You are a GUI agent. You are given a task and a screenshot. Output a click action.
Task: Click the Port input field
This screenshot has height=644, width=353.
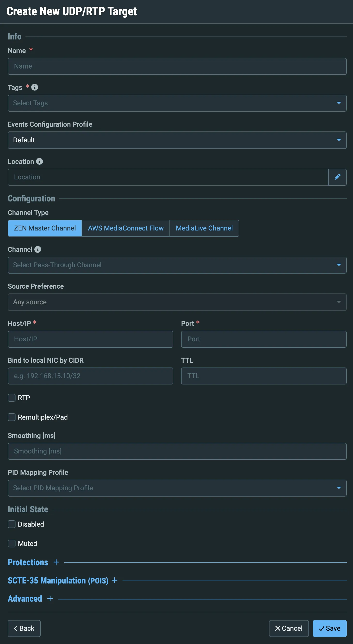click(264, 339)
